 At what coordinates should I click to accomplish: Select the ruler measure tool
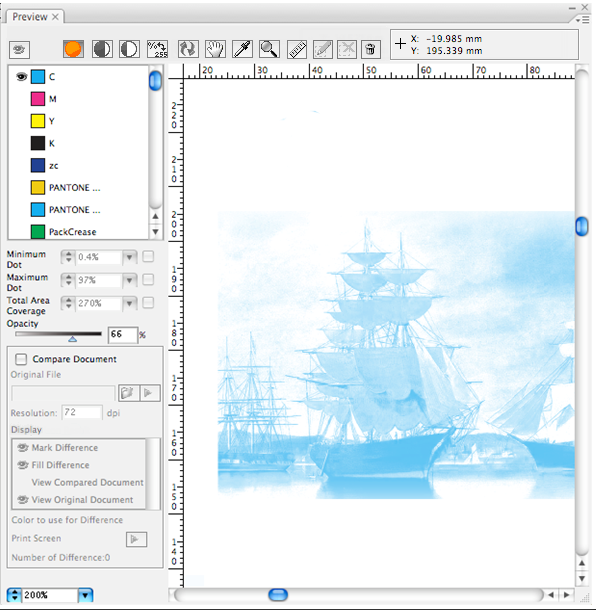pyautogui.click(x=297, y=49)
